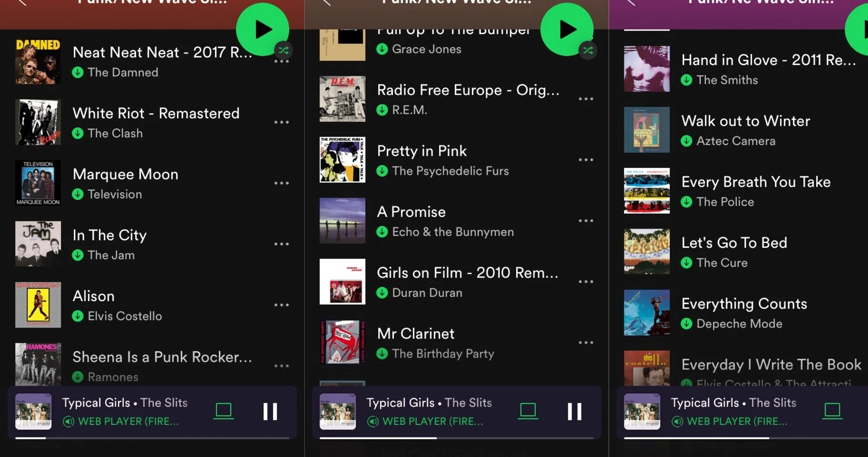
Task: Click downloaded icon next to Depeche Mode
Action: [687, 324]
